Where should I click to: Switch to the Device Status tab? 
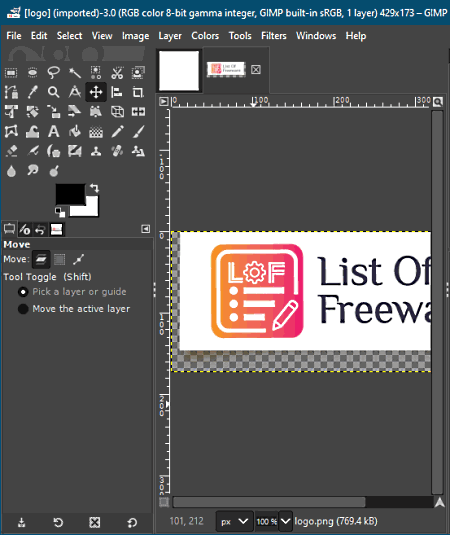25,230
